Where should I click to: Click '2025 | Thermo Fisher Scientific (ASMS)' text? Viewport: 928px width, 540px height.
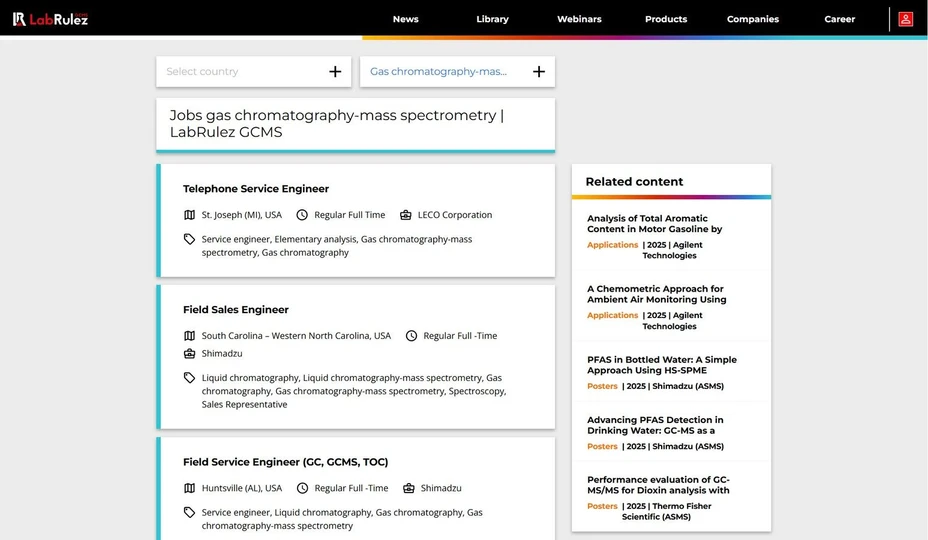(x=668, y=512)
